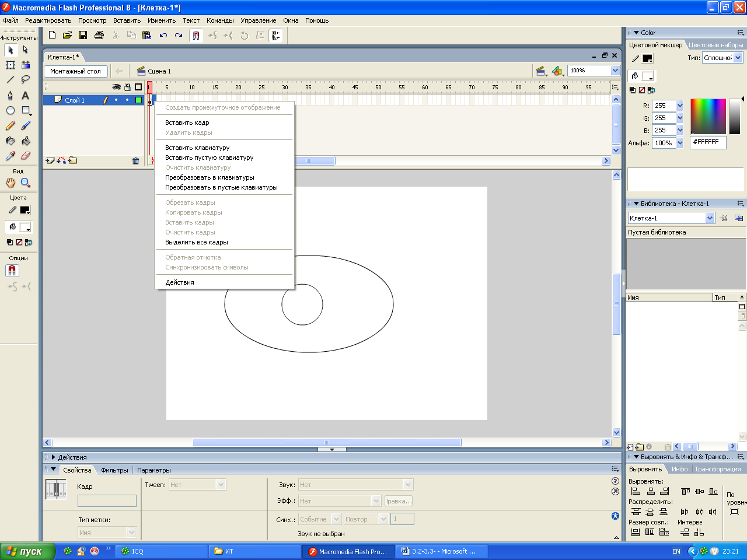Pick a color in the spectrum box
Viewport: 747px width, 560px height.
coord(708,116)
